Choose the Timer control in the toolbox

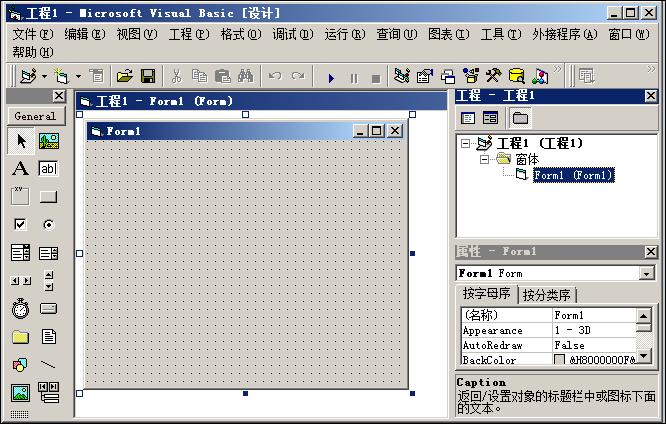[20, 309]
